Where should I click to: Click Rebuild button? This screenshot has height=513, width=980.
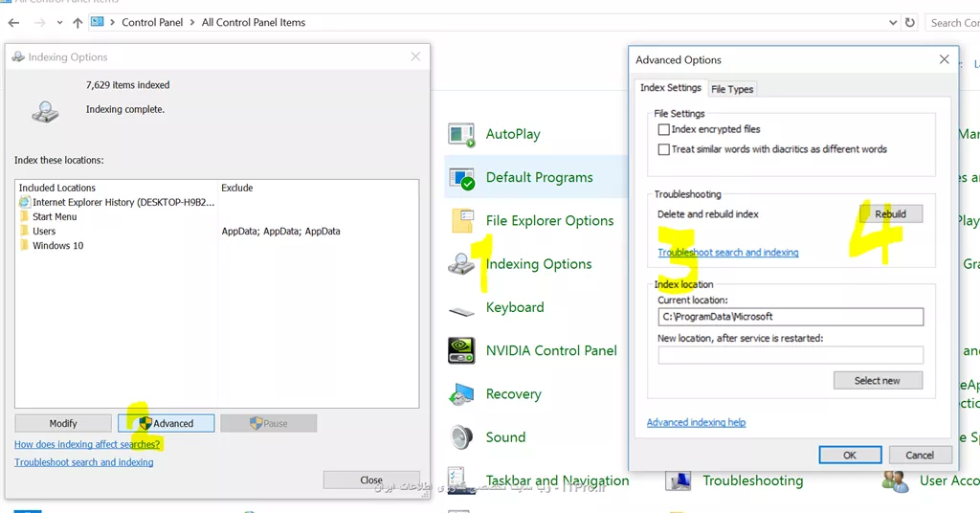(891, 214)
